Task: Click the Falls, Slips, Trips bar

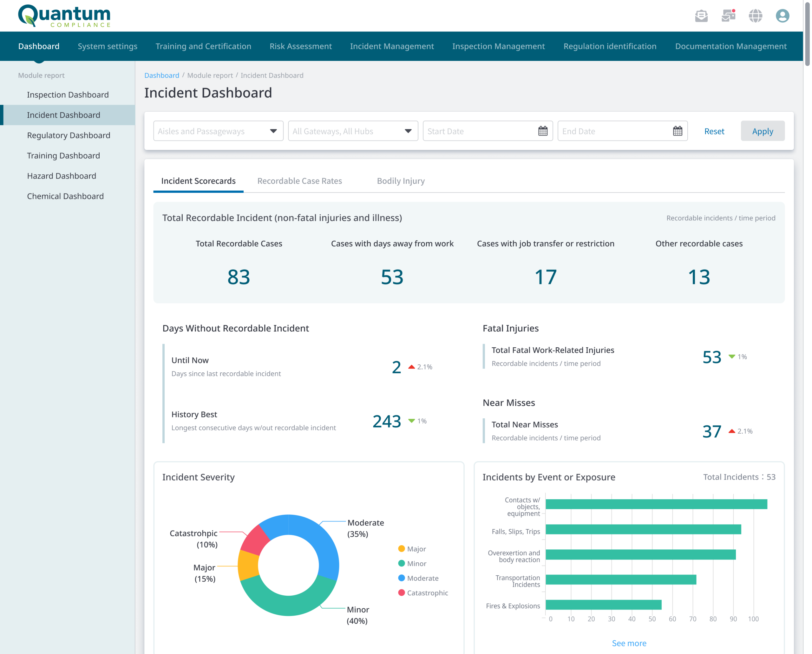Action: (x=643, y=529)
